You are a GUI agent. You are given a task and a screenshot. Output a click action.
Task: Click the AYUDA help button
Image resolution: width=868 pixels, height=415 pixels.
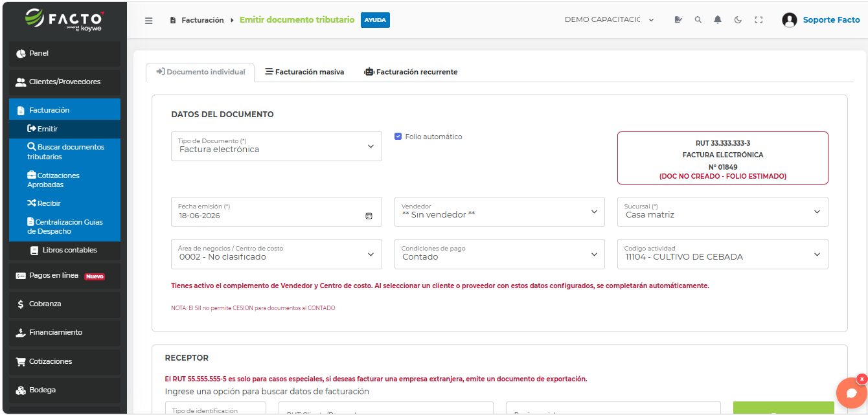pos(375,20)
